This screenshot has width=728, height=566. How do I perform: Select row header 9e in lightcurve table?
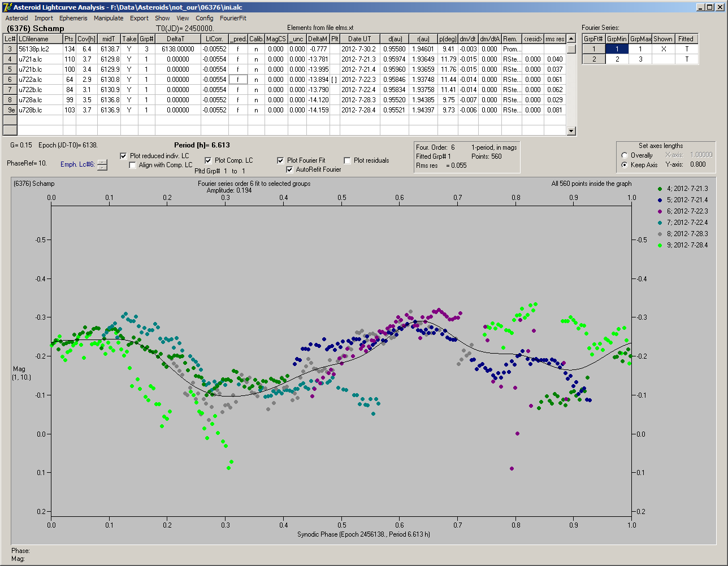click(x=10, y=110)
